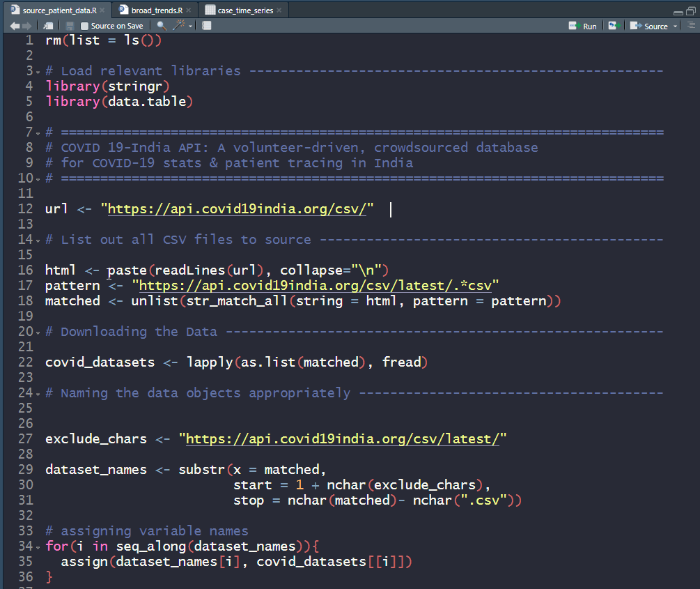Screen dimensions: 700x589
Task: Place cursor on library(stringr) line
Action: 107,86
